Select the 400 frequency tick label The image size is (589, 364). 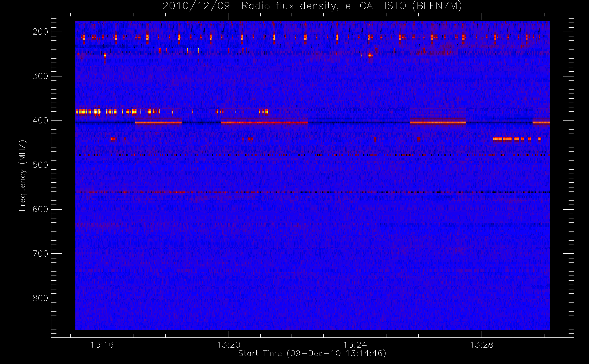coord(40,120)
